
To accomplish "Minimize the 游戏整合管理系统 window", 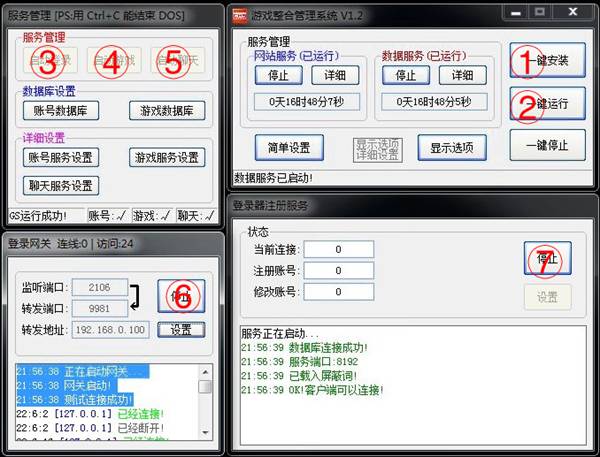I will click(515, 13).
